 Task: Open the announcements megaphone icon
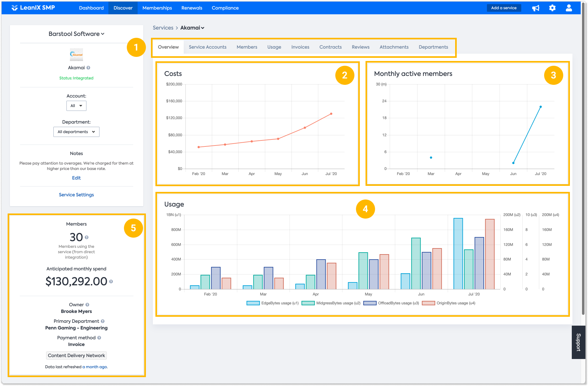[536, 8]
